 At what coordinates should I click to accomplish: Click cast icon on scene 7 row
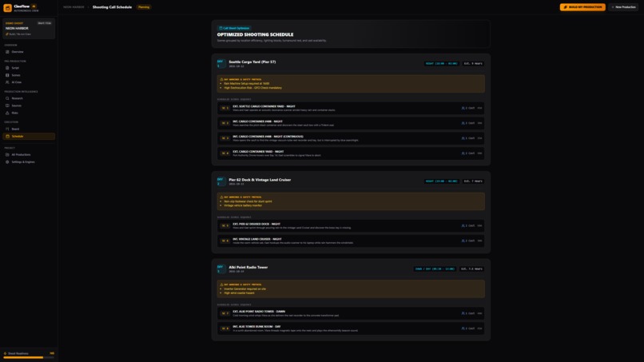coord(463,313)
